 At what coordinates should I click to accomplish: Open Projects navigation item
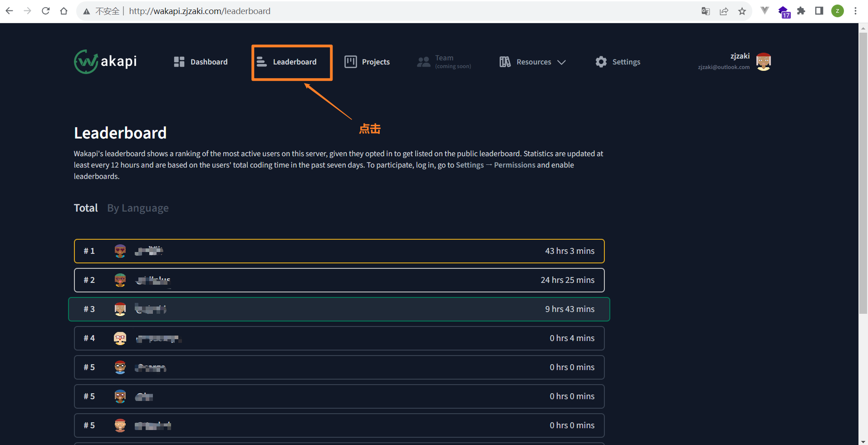coord(367,62)
